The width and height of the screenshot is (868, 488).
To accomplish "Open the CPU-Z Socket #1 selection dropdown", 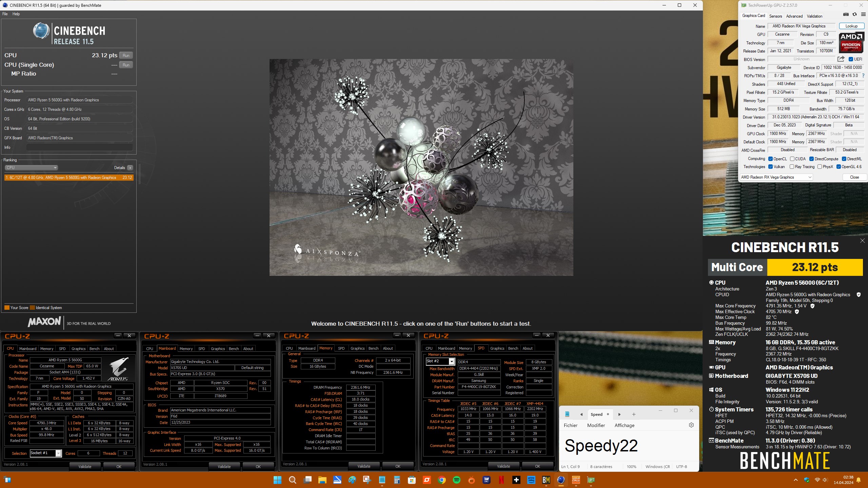I will tap(46, 453).
